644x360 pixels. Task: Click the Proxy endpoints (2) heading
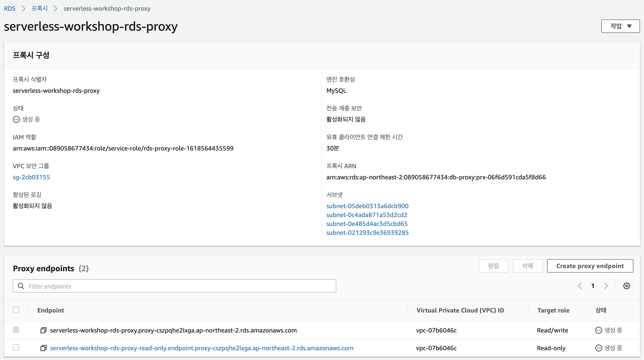[51, 268]
